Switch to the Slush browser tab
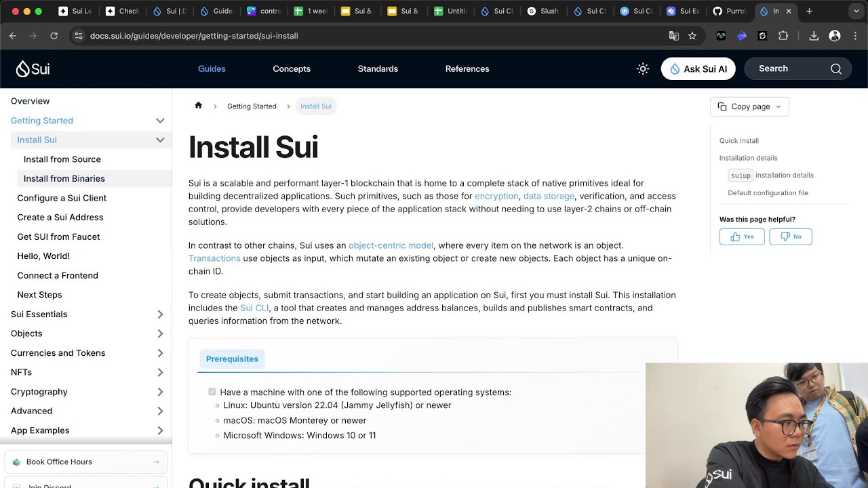This screenshot has width=868, height=488. (x=544, y=11)
